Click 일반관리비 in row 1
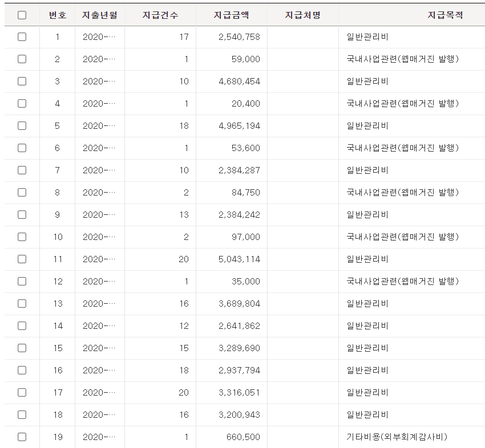Screen dimensions: 485x448 pos(367,37)
